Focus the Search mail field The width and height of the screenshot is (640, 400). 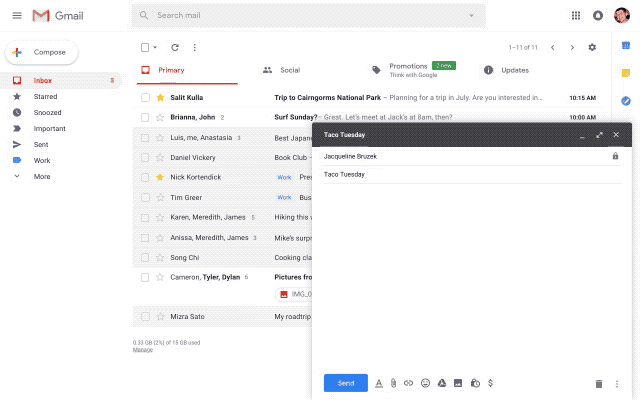(x=309, y=16)
